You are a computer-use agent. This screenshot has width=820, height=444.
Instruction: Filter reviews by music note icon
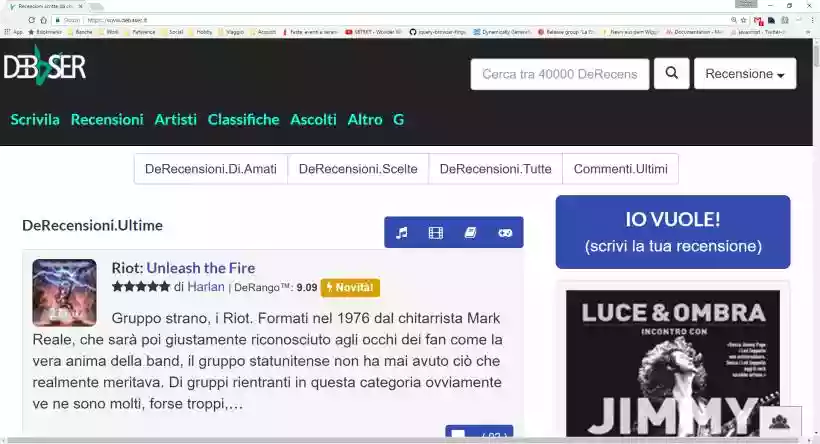pyautogui.click(x=402, y=232)
